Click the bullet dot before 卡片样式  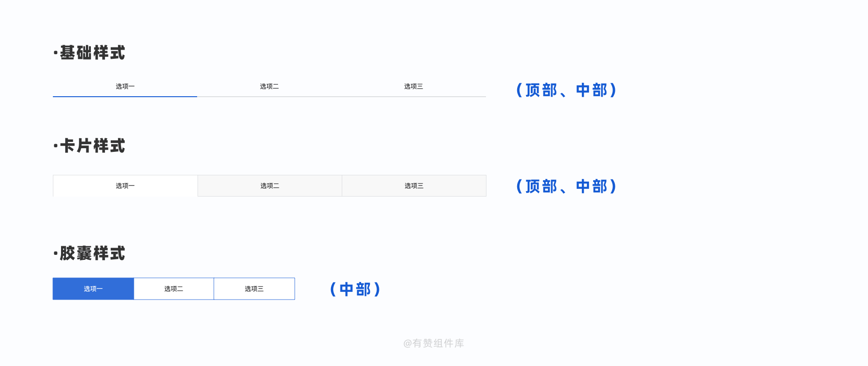click(x=56, y=146)
